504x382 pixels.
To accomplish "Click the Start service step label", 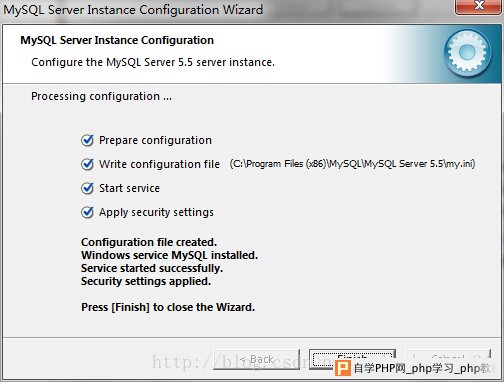I will click(x=129, y=188).
